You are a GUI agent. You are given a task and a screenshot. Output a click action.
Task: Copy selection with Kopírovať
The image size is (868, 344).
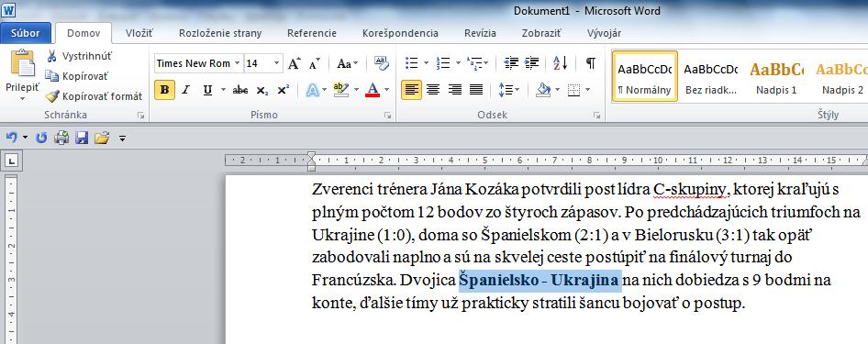pyautogui.click(x=77, y=76)
